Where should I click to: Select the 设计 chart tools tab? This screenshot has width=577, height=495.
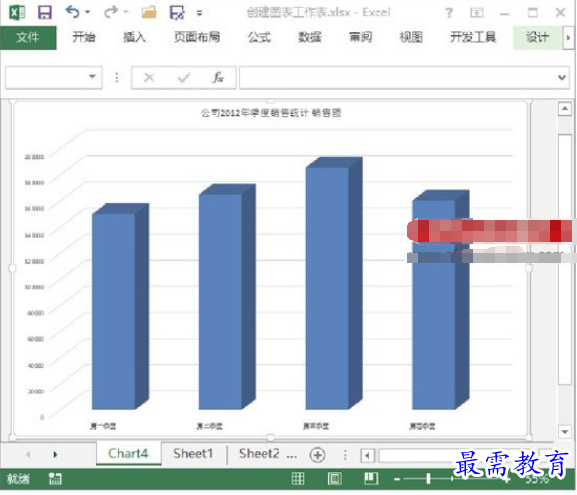(x=537, y=38)
